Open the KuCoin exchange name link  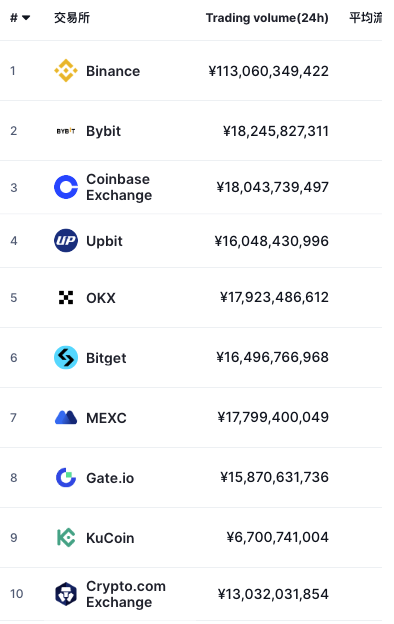(110, 538)
